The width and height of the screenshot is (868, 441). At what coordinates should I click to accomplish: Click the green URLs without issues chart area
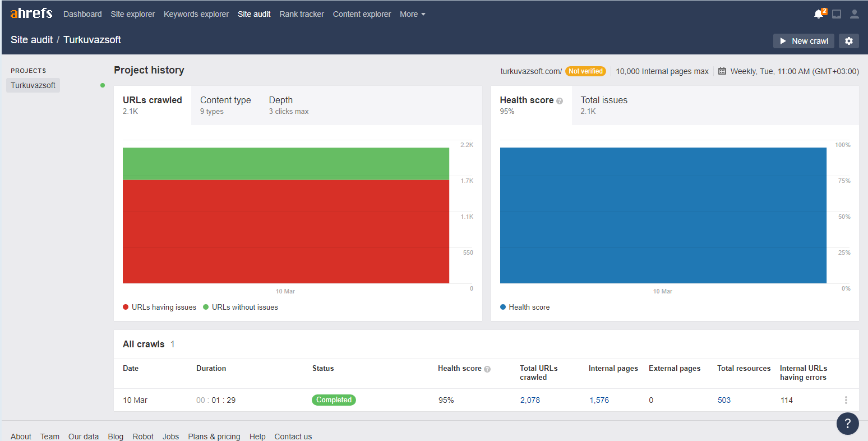pos(286,164)
